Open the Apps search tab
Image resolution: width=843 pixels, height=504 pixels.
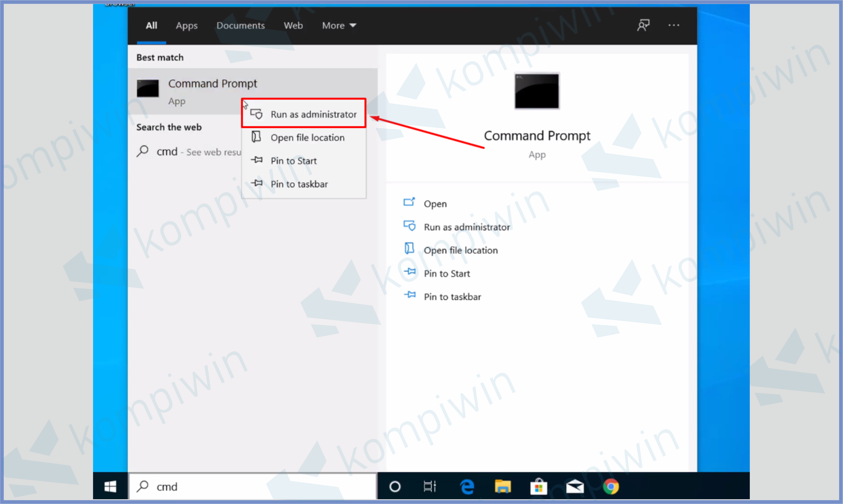click(x=186, y=26)
